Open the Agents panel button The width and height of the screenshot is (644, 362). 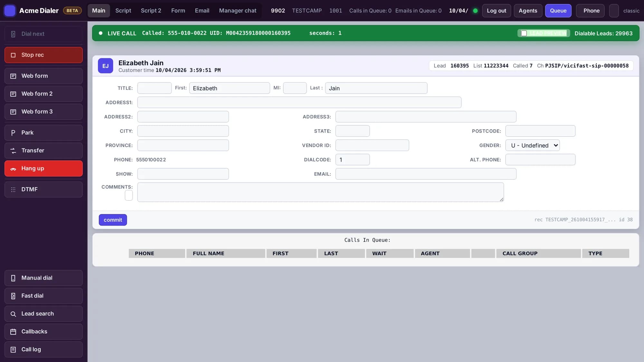528,11
